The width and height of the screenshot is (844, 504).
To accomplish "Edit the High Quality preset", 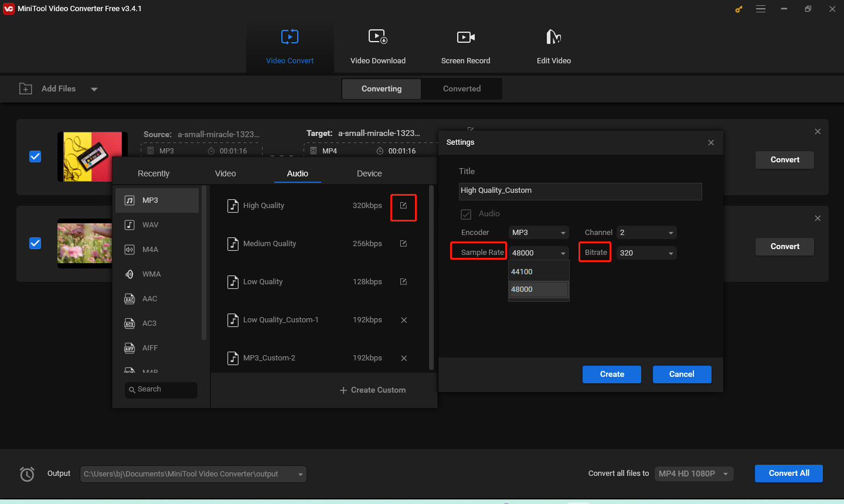I will [x=403, y=206].
